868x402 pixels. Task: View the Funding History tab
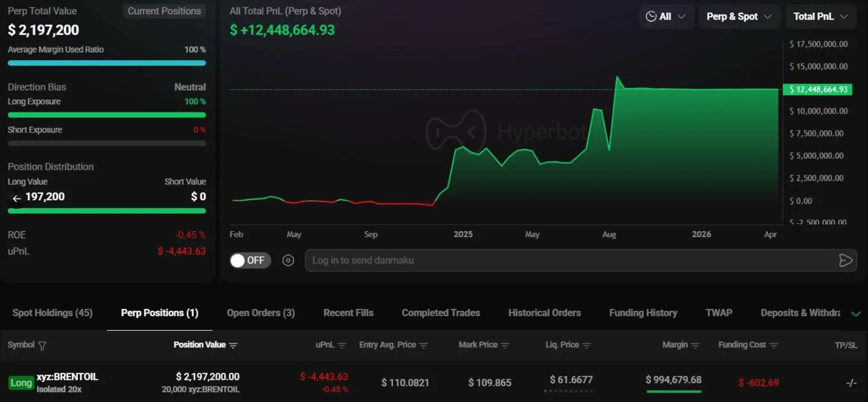[x=643, y=313]
